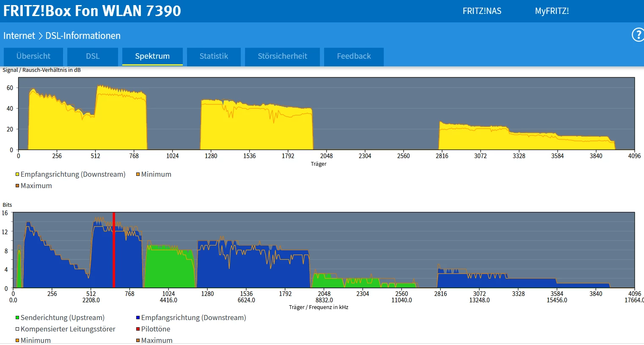Click the DSL-Informationen breadcrumb text
Image resolution: width=644 pixels, height=345 pixels.
coord(83,36)
